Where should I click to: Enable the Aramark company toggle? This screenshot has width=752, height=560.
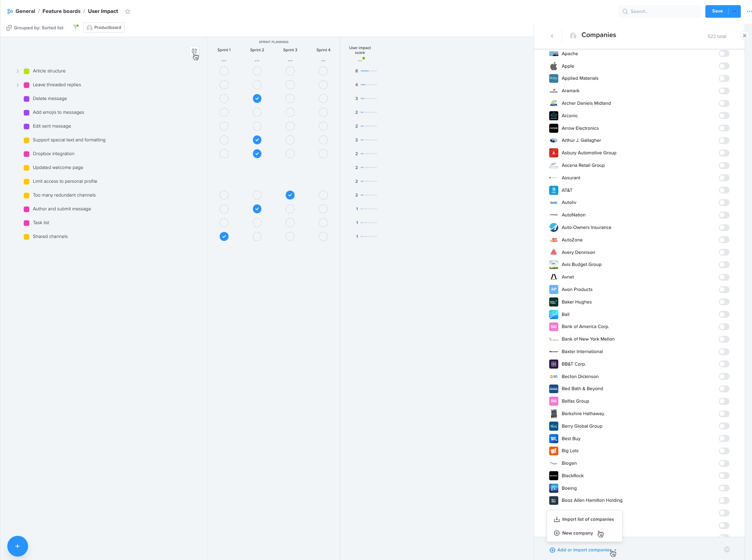click(724, 91)
